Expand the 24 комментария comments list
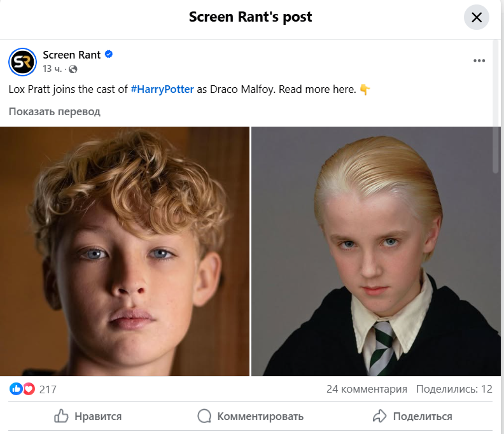 [367, 389]
